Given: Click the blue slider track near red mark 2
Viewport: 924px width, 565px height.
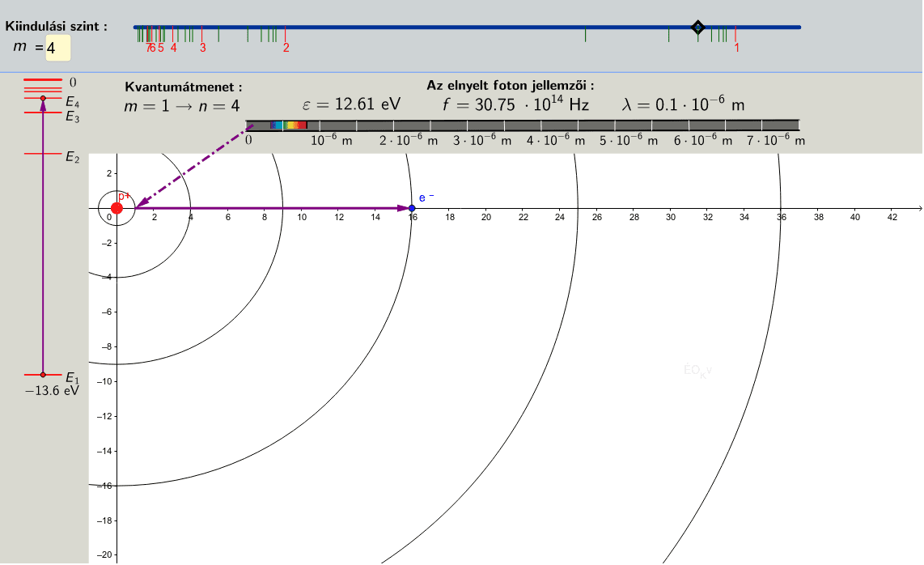Looking at the screenshot, I should pyautogui.click(x=286, y=28).
